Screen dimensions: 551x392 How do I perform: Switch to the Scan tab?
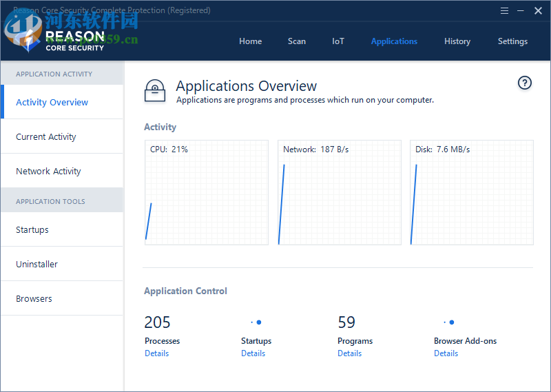(x=297, y=41)
